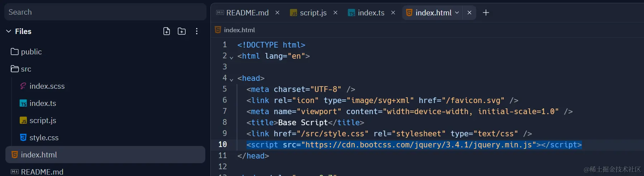Switch to the index.ts tab
The height and width of the screenshot is (176, 644).
point(371,13)
